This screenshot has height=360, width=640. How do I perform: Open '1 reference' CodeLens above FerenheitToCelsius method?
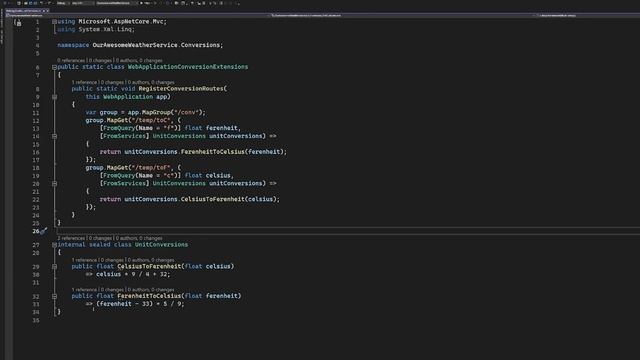[84, 290]
